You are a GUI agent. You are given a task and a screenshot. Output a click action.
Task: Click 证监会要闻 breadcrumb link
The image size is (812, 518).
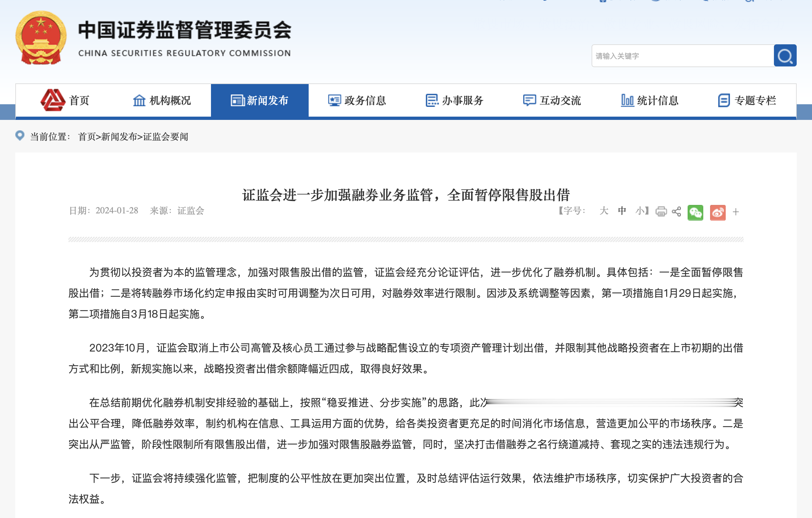[166, 137]
